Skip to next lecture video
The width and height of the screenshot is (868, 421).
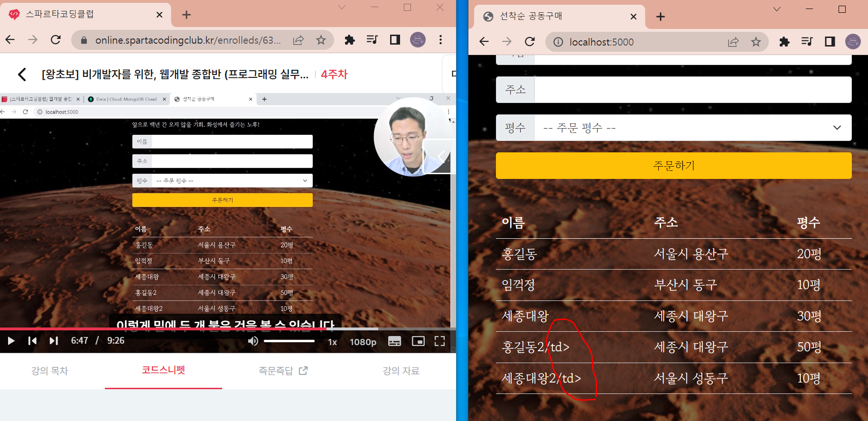click(54, 341)
